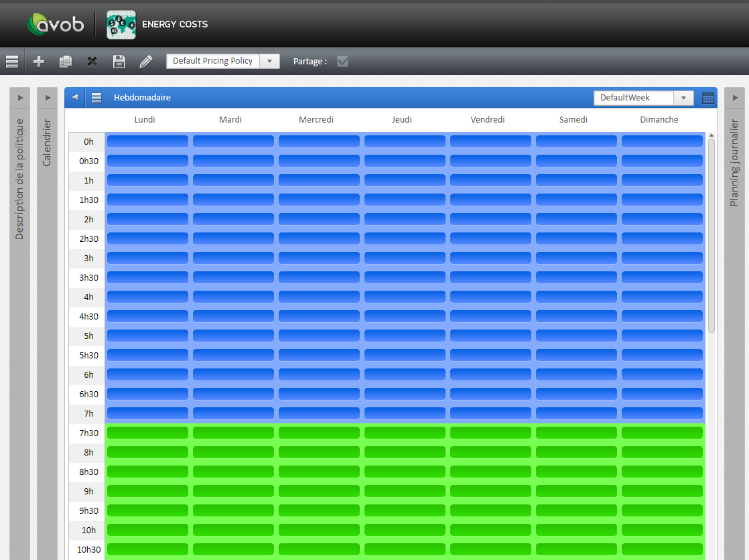Click the Mardi 9h30 green slot
This screenshot has height=560, width=749.
[234, 511]
